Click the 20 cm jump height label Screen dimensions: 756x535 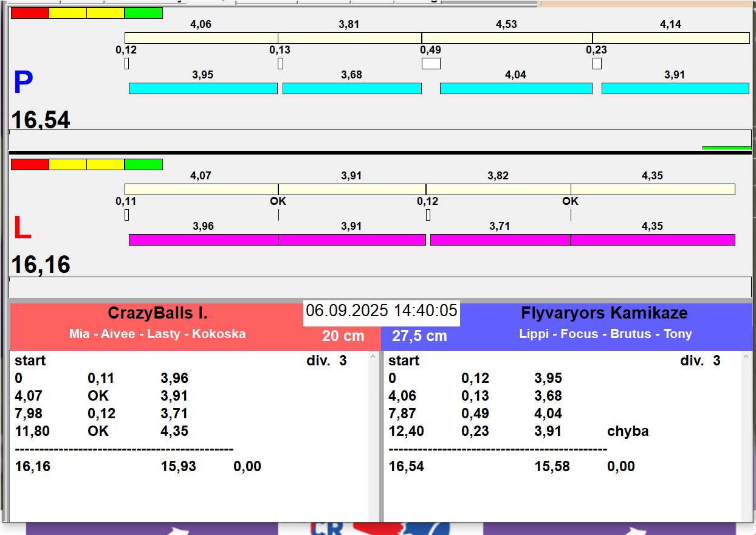(343, 336)
